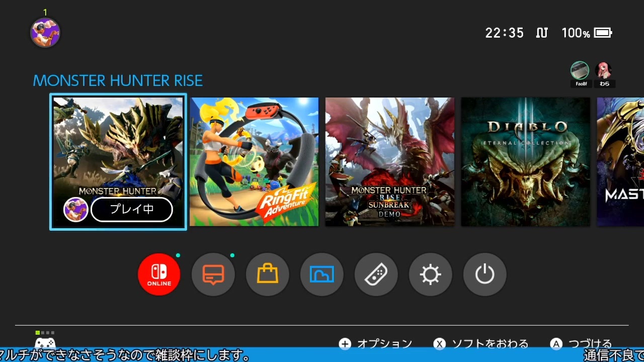Select Diablo III Eternal Collection game
This screenshot has width=644, height=362.
(526, 162)
